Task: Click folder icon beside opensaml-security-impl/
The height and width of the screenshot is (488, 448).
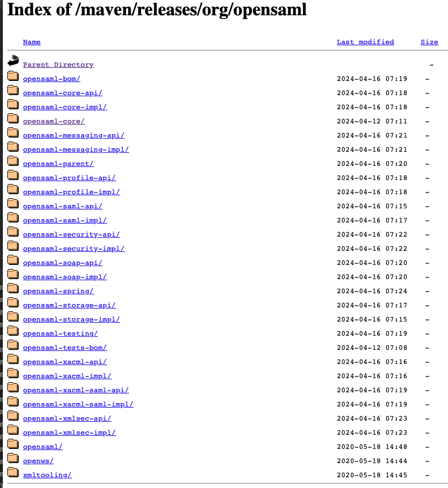Action: coord(13,246)
